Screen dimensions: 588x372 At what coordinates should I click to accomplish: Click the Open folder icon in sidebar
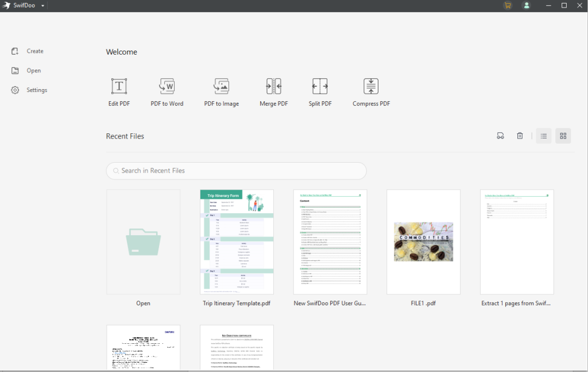tap(15, 71)
